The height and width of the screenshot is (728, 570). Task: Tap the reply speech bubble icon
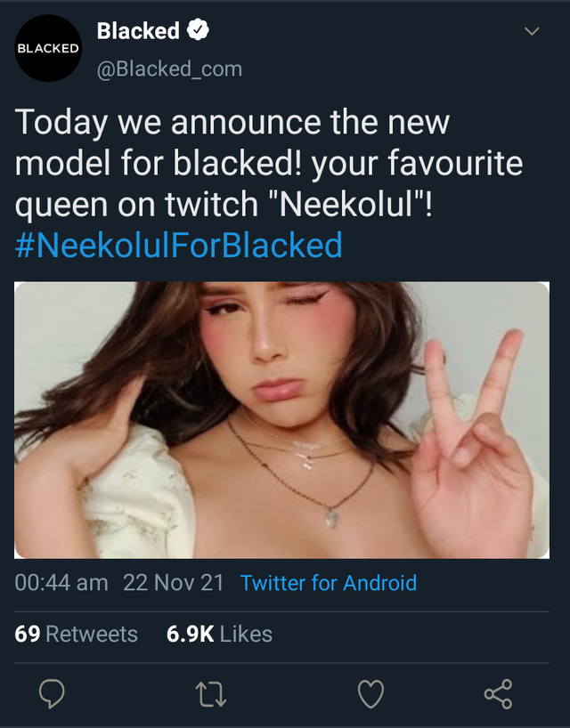point(52,693)
